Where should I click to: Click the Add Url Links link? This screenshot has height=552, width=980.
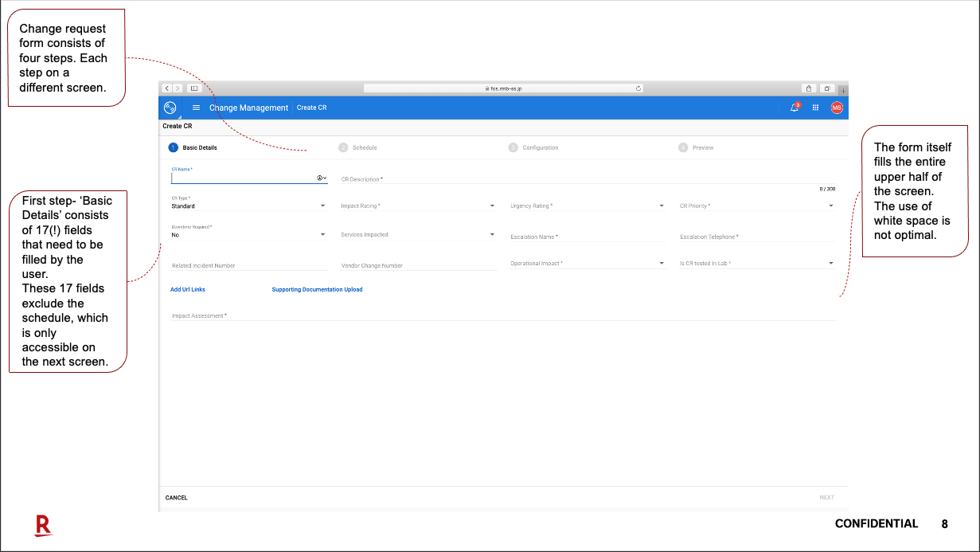(x=188, y=289)
